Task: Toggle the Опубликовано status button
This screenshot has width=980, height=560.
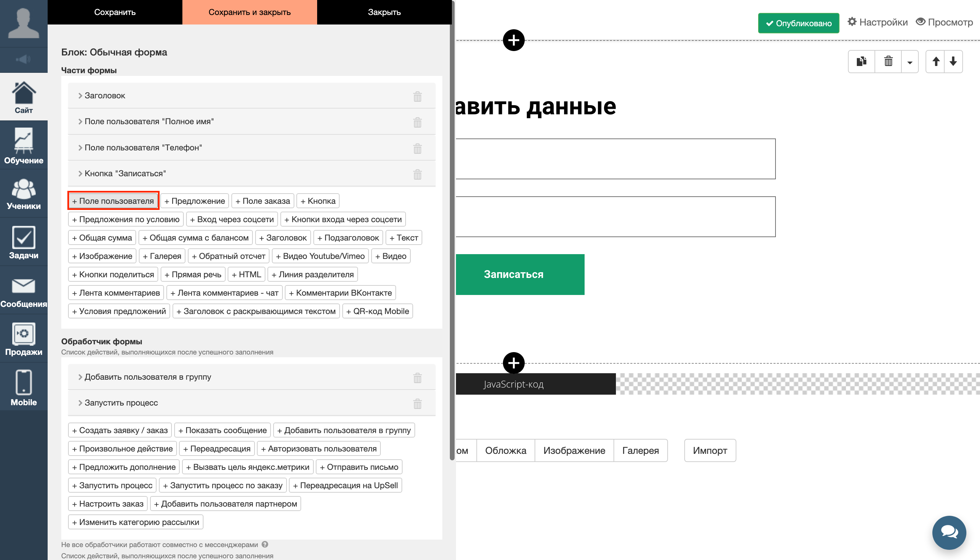Action: click(798, 23)
